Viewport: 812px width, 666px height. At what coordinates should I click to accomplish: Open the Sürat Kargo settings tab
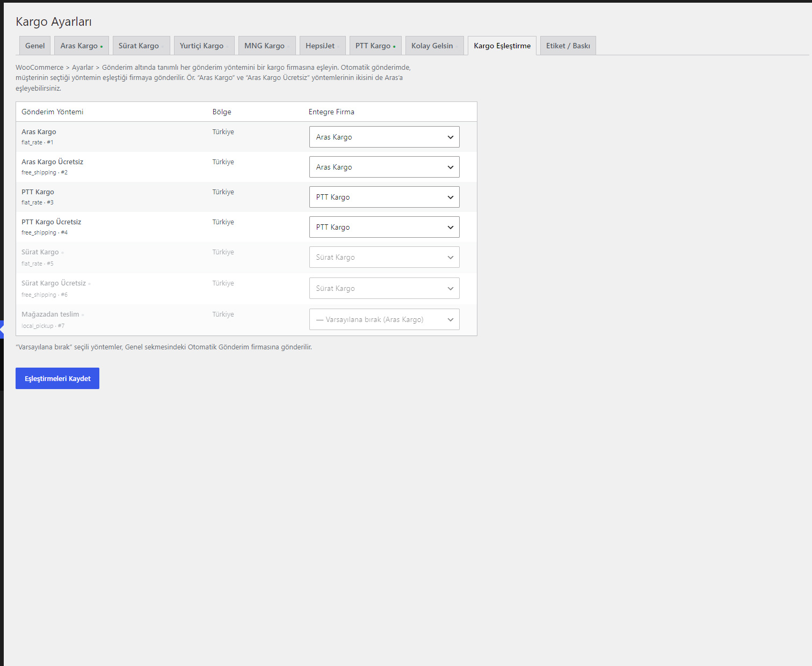point(141,46)
